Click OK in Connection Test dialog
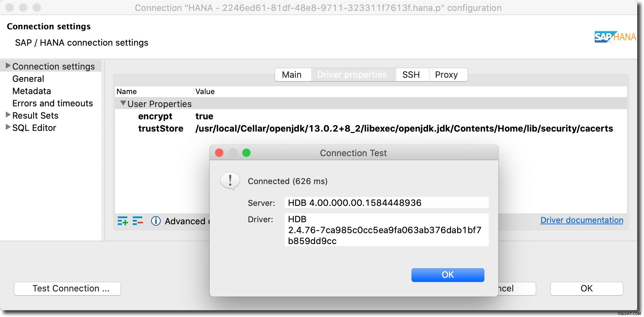644x317 pixels. [x=448, y=275]
